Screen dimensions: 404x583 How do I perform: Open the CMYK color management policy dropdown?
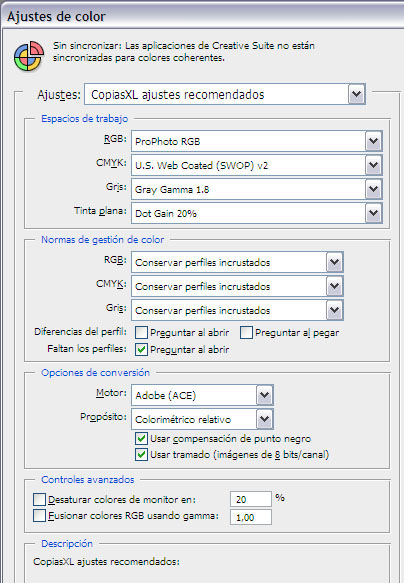[x=237, y=286]
